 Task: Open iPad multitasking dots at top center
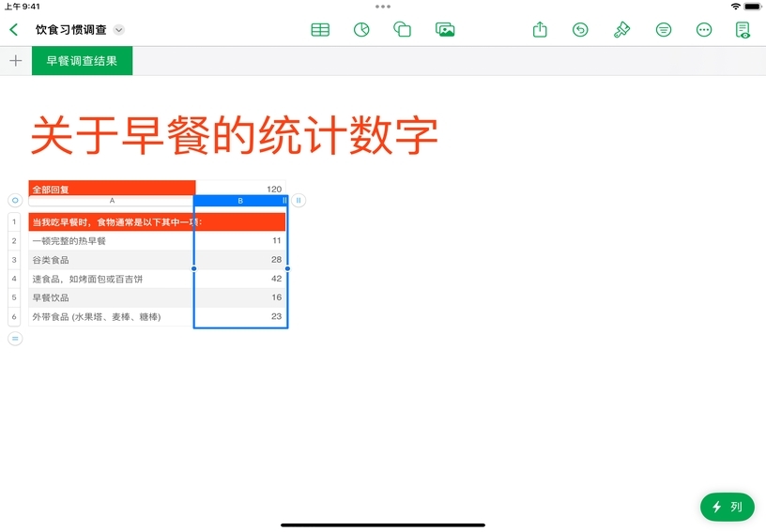tap(383, 6)
